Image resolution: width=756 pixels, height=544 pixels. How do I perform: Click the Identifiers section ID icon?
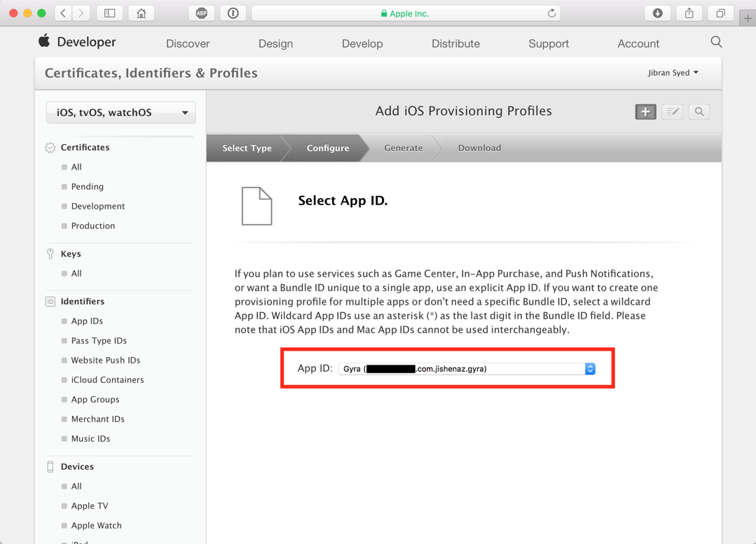click(x=50, y=302)
